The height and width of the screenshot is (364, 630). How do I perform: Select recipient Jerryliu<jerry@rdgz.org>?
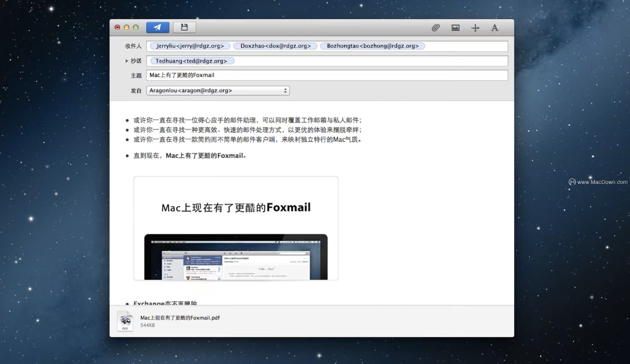(x=190, y=46)
